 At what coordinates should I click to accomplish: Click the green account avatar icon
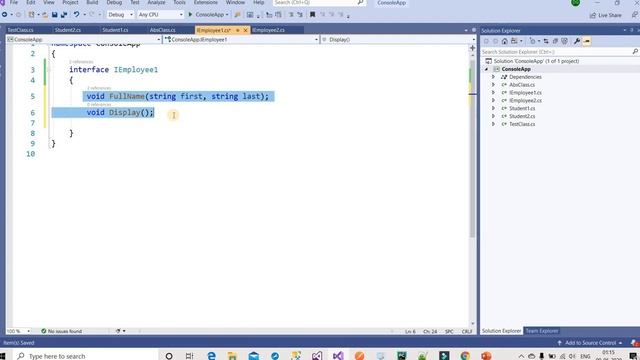[x=576, y=2]
